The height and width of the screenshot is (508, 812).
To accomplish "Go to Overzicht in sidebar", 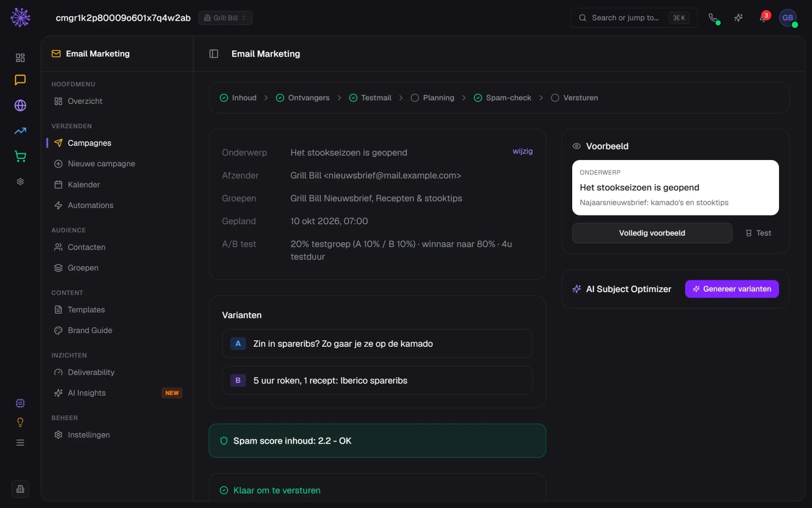I will pos(117,101).
